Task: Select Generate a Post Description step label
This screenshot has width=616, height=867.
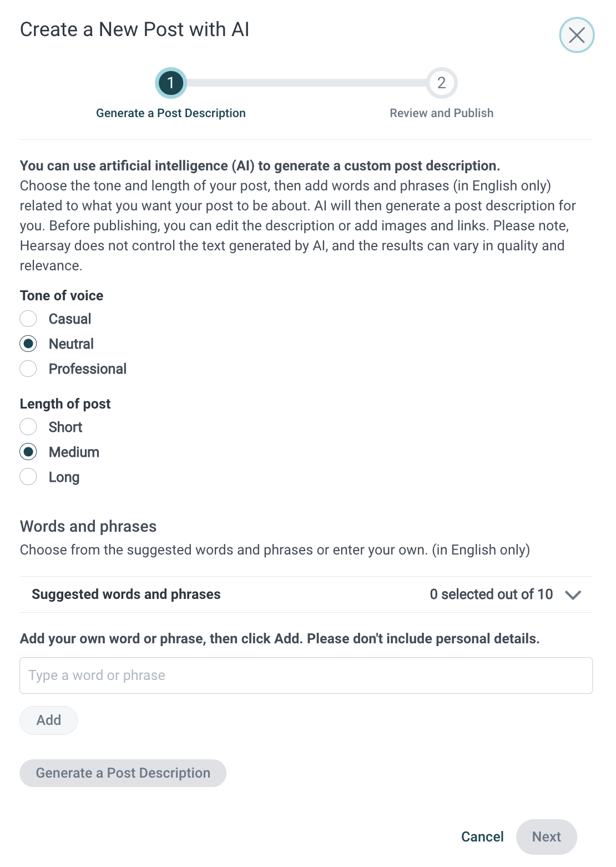Action: pyautogui.click(x=170, y=113)
